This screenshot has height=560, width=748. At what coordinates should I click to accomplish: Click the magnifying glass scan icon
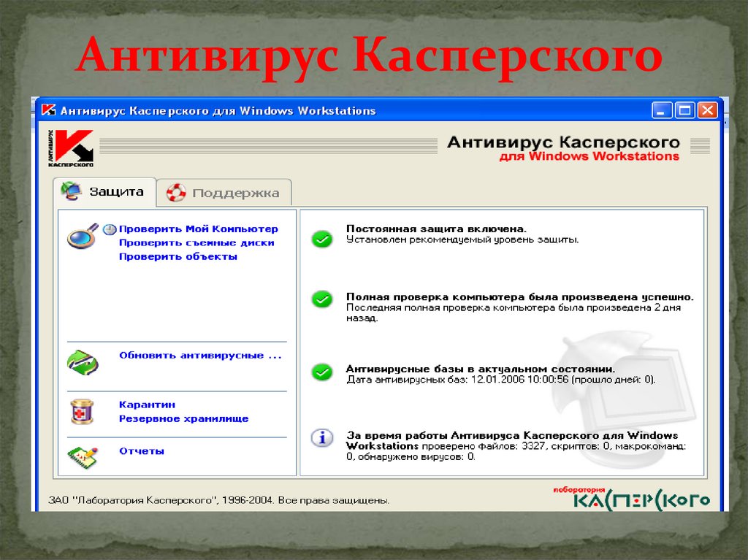click(x=83, y=236)
